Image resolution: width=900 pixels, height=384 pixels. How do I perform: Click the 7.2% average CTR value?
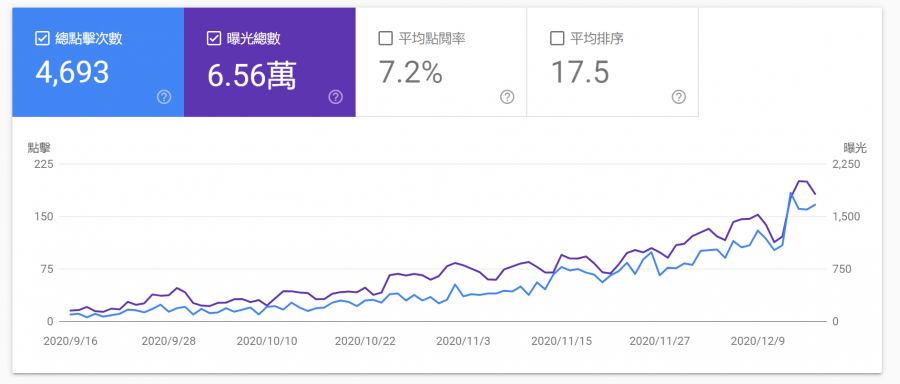(410, 73)
